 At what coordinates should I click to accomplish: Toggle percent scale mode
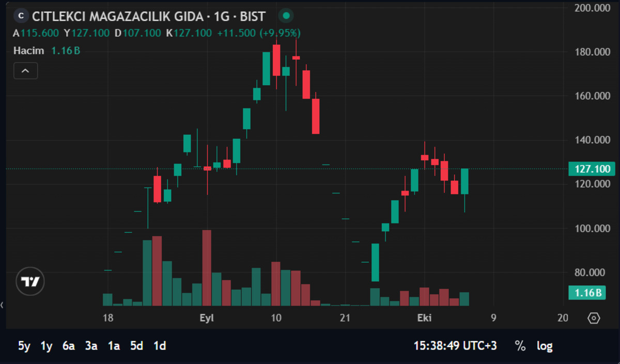[x=520, y=346]
